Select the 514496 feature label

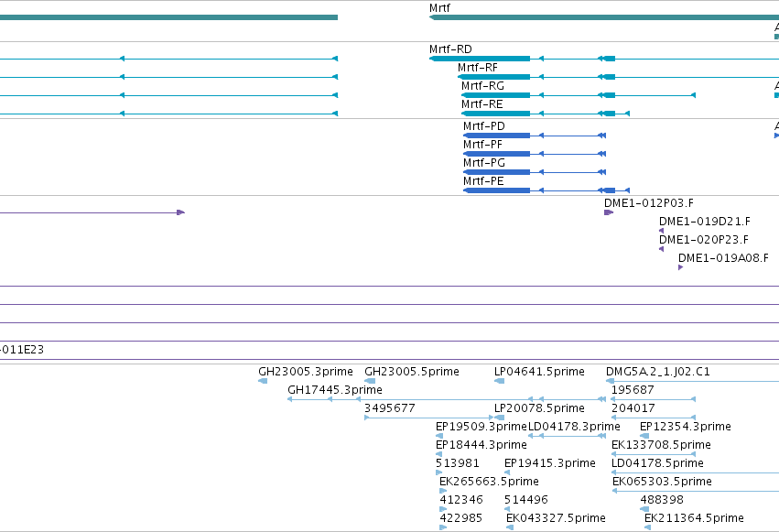pyautogui.click(x=525, y=500)
